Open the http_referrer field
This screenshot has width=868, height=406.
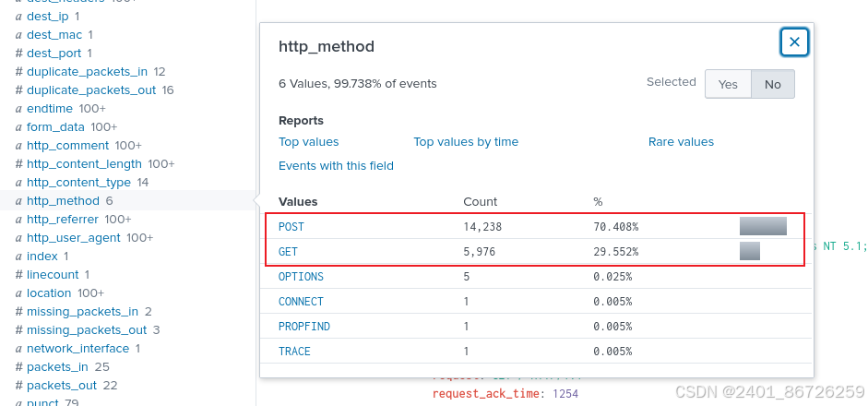click(63, 220)
